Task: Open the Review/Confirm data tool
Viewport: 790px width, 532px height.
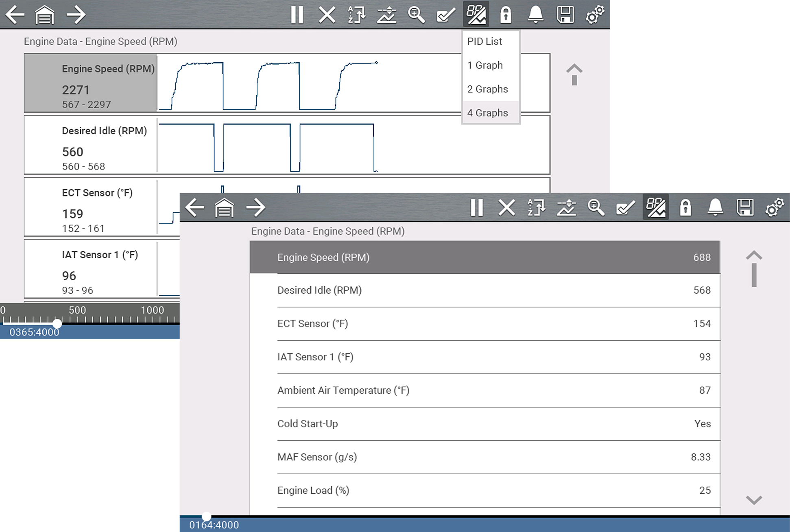Action: [x=445, y=15]
